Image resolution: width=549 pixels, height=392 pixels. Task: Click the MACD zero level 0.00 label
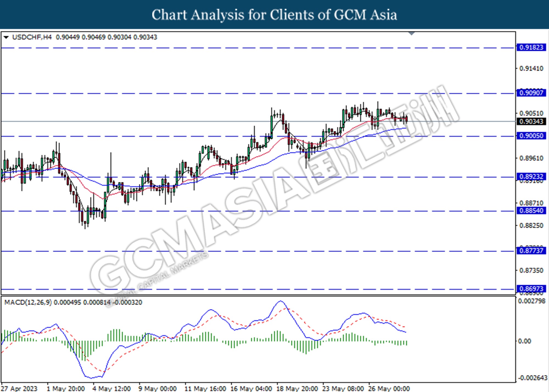tap(524, 341)
